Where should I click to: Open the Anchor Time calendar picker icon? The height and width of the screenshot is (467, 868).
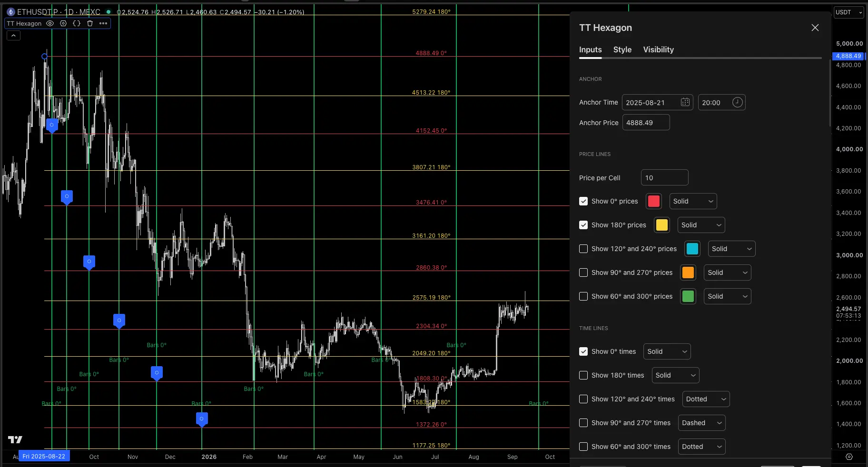(685, 102)
